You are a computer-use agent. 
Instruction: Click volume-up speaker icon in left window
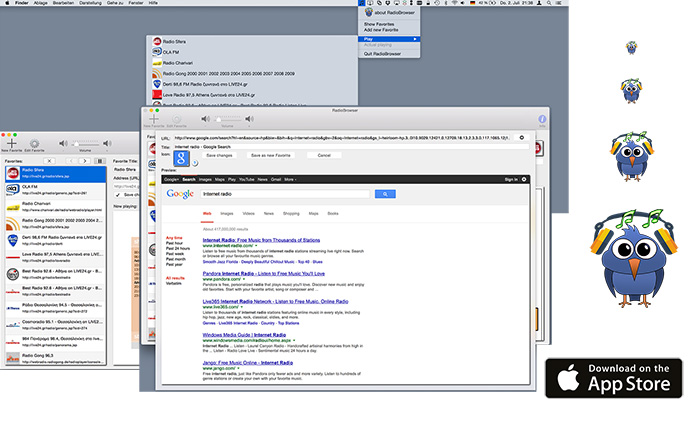click(107, 143)
